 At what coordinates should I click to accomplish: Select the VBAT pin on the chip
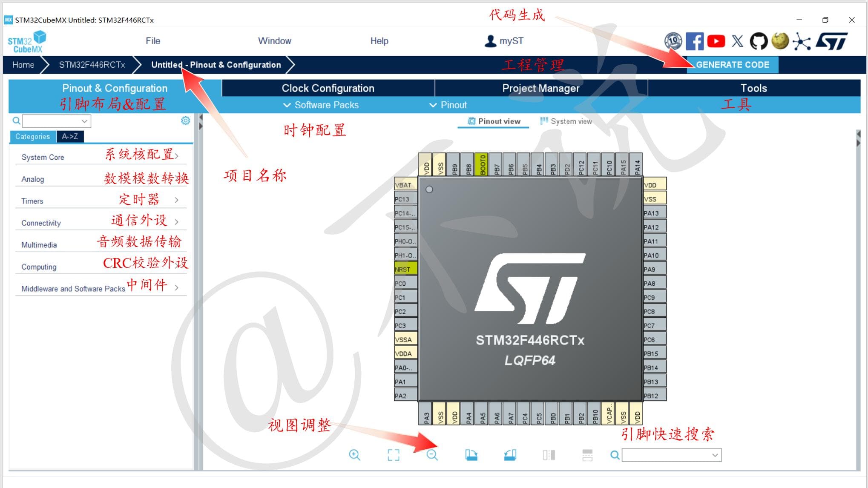(405, 185)
